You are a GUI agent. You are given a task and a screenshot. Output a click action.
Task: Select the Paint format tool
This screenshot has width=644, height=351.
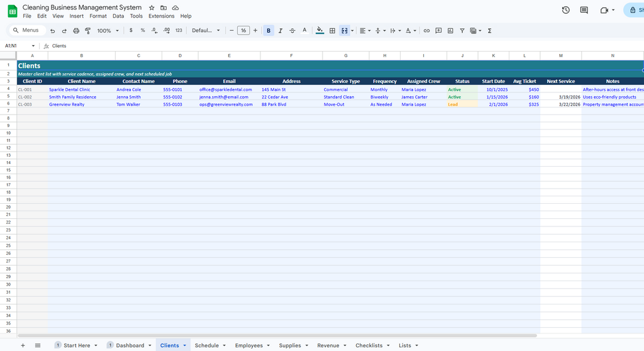(87, 31)
